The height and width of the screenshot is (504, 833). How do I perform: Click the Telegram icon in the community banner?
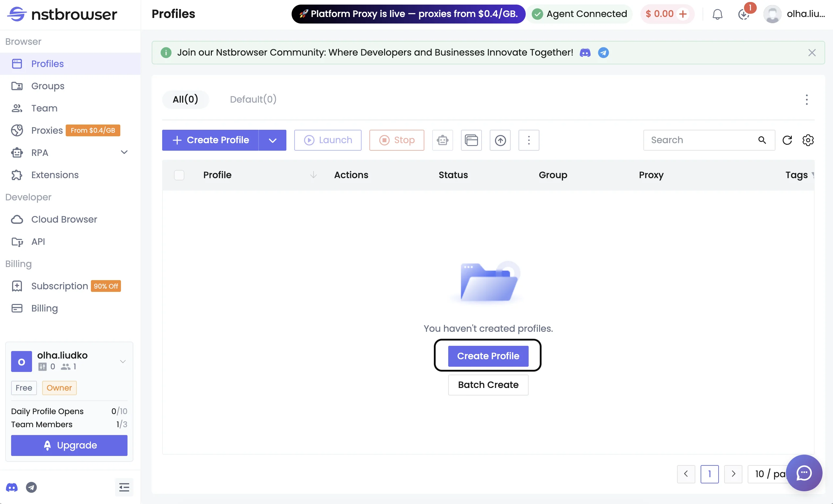tap(603, 52)
